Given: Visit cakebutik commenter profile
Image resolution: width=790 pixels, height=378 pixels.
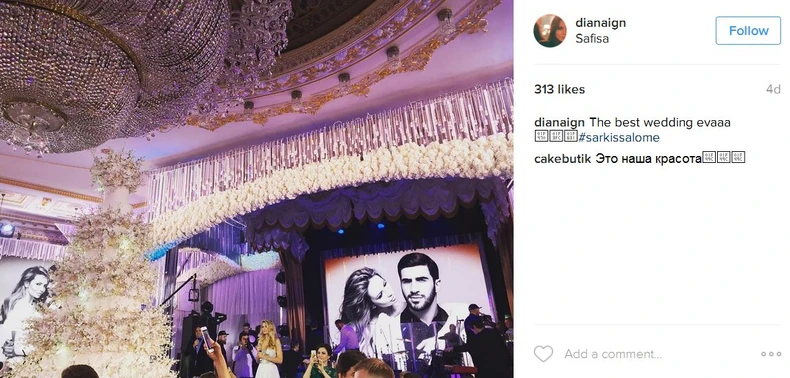Looking at the screenshot, I should click(x=562, y=158).
